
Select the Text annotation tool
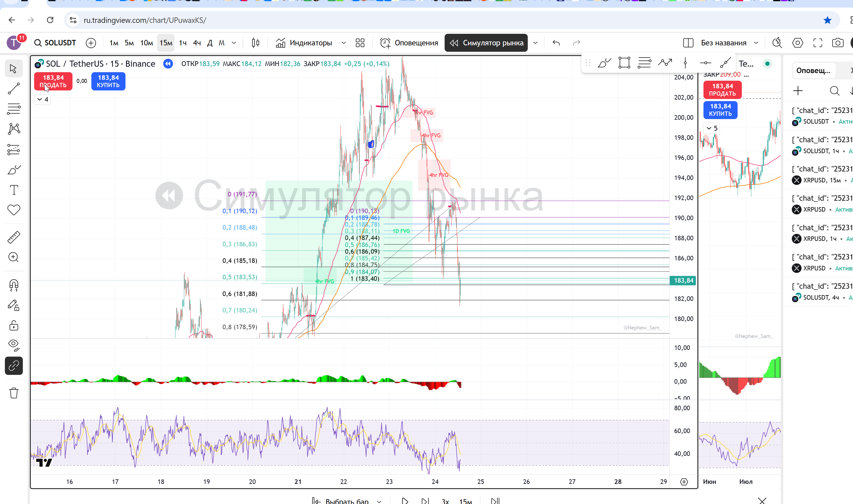(14, 190)
